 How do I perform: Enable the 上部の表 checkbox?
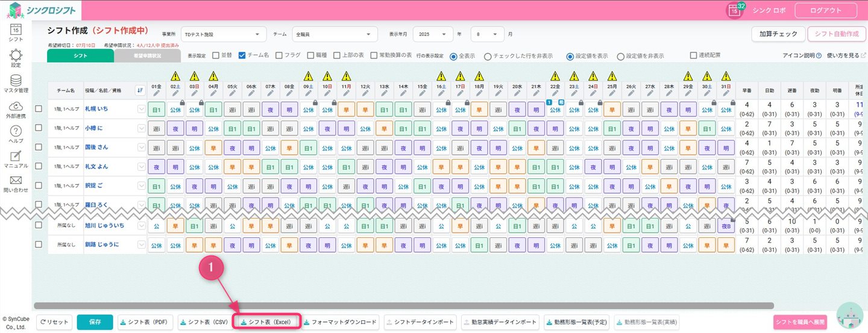pyautogui.click(x=337, y=55)
